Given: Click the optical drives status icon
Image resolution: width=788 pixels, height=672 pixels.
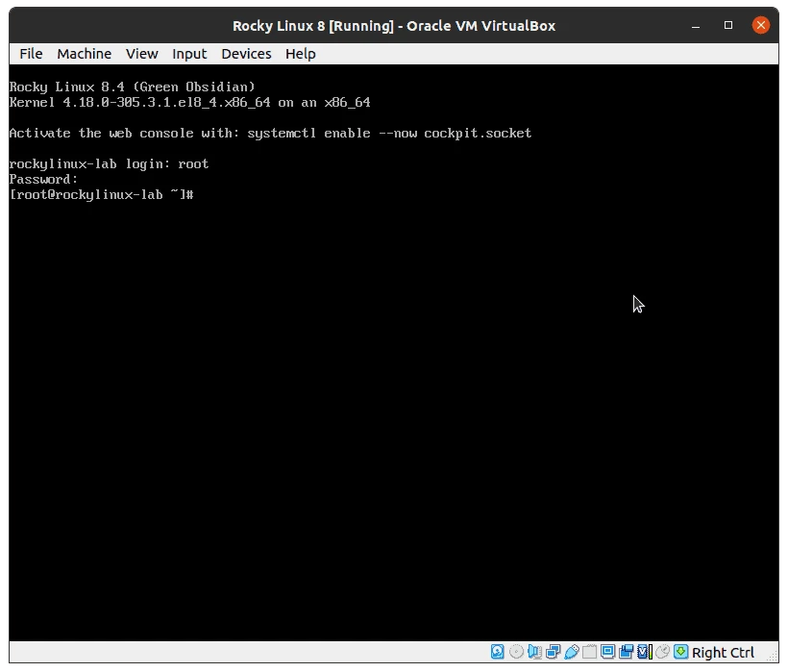Looking at the screenshot, I should click(x=516, y=652).
